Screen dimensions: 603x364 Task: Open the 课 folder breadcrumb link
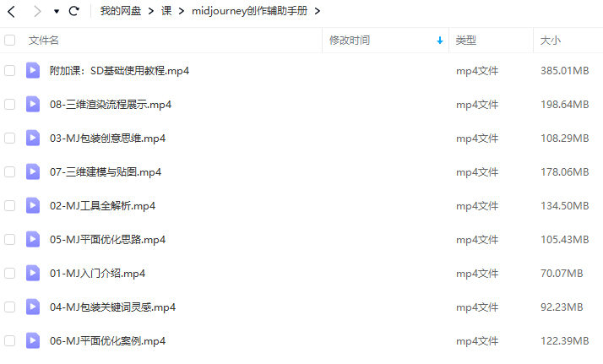click(166, 11)
